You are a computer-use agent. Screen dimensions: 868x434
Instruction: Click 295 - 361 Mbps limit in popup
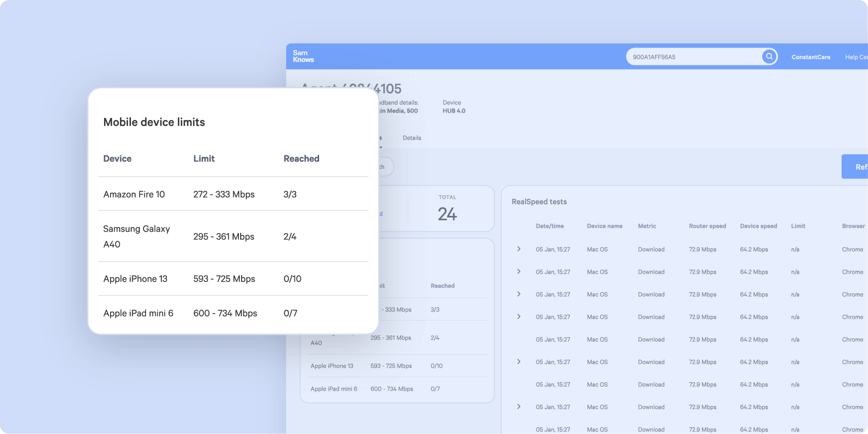pyautogui.click(x=224, y=236)
